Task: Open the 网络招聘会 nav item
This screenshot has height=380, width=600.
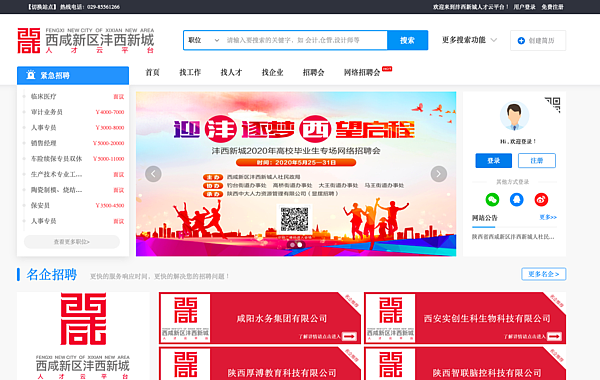Action: point(362,72)
